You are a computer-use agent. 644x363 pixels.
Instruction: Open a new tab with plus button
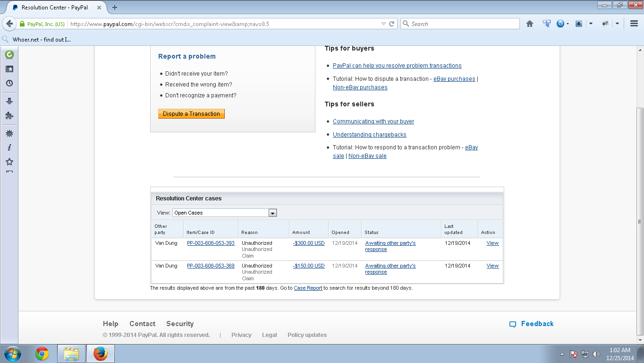click(x=115, y=8)
